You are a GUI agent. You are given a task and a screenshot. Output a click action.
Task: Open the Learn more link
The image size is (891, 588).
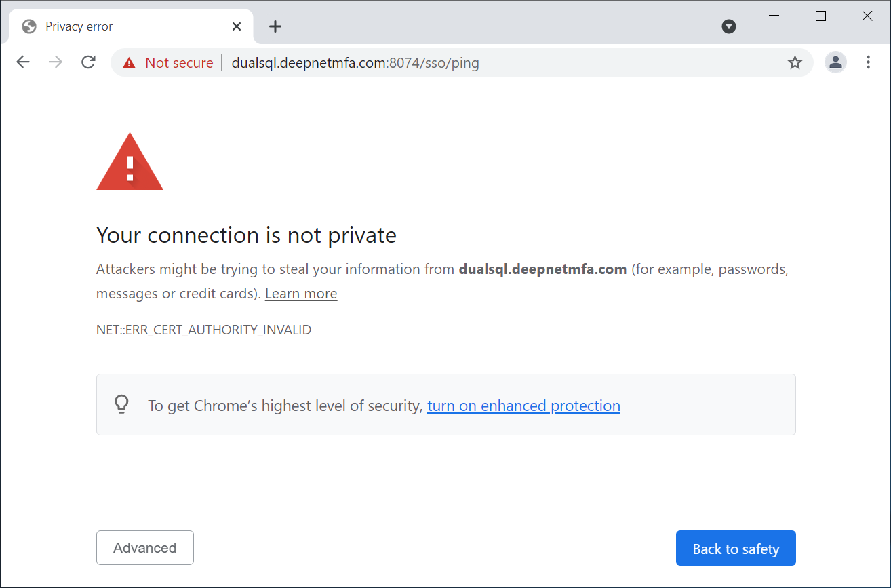coord(301,294)
